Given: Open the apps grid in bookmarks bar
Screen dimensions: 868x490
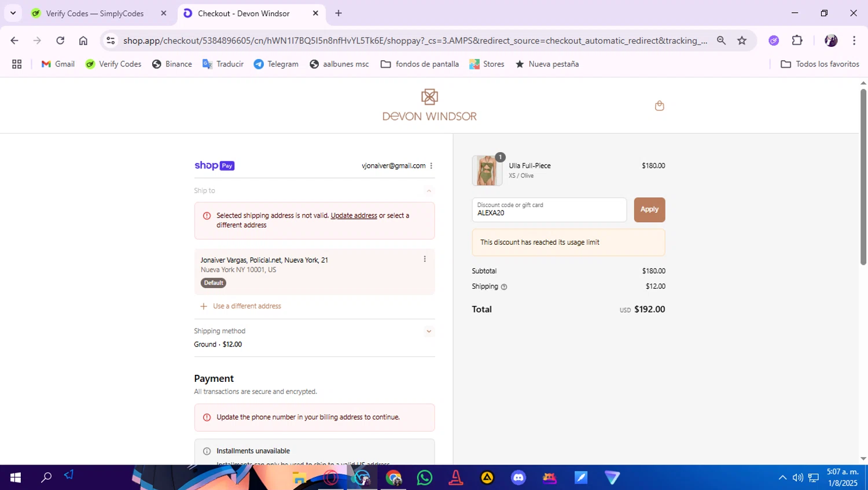Looking at the screenshot, I should (x=17, y=64).
